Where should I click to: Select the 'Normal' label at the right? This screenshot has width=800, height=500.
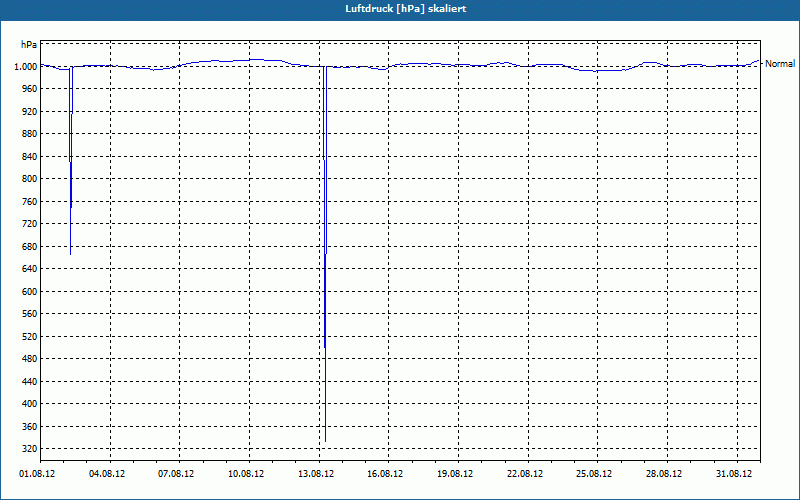(780, 64)
